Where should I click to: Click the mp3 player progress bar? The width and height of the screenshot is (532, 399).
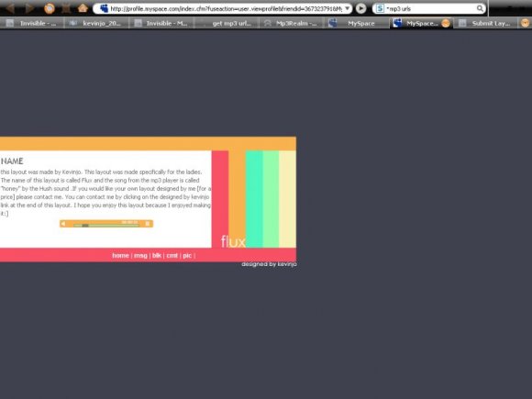(106, 225)
